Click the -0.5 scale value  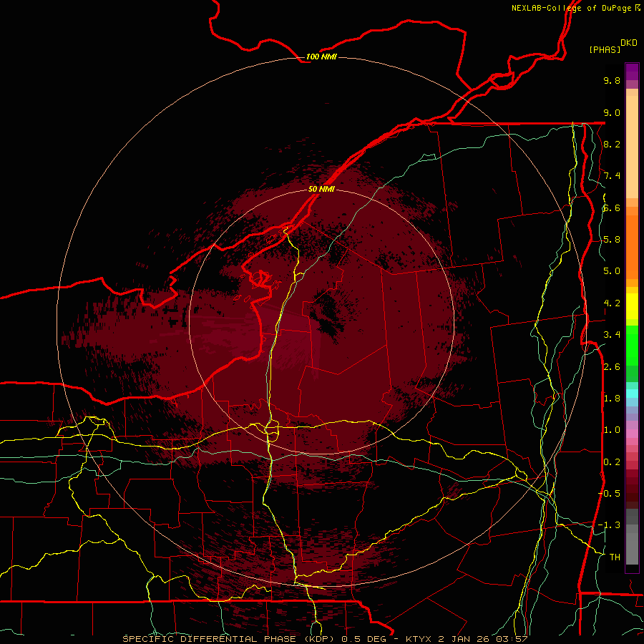(x=609, y=493)
